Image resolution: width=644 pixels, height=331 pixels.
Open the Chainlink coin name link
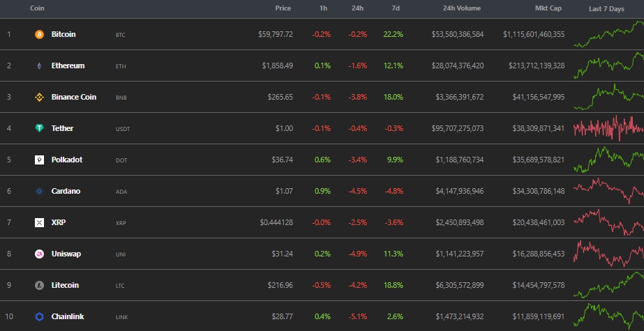click(68, 316)
